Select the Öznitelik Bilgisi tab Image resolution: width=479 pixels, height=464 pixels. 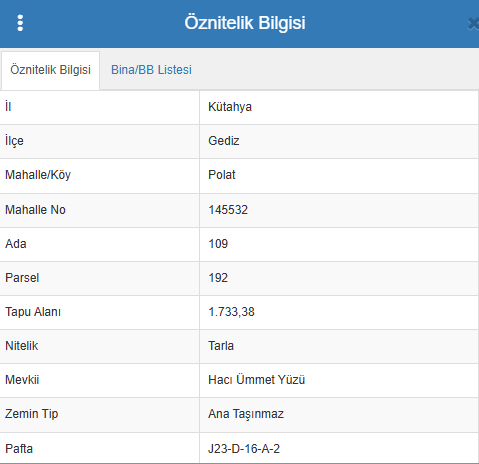click(50, 70)
